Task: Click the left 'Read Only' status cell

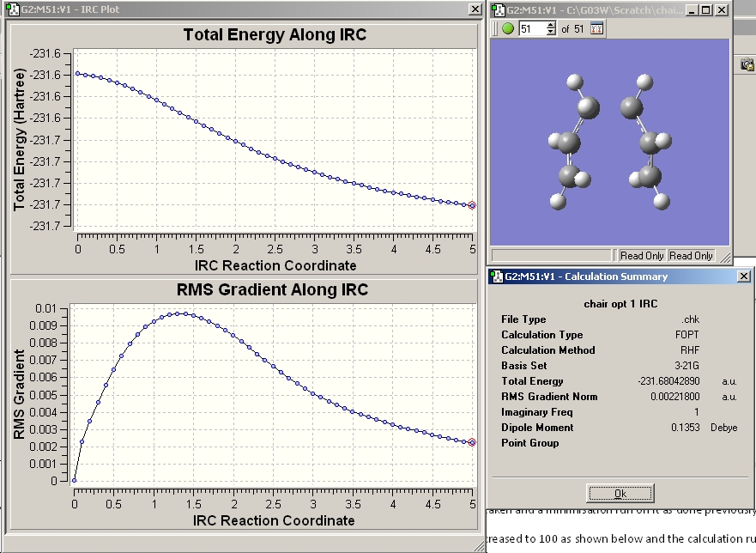Action: 642,256
